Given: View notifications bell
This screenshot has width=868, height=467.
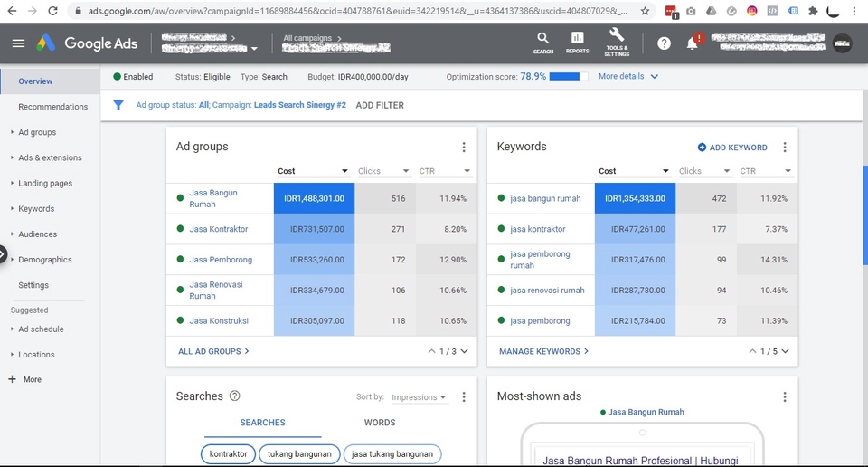Looking at the screenshot, I should 693,43.
